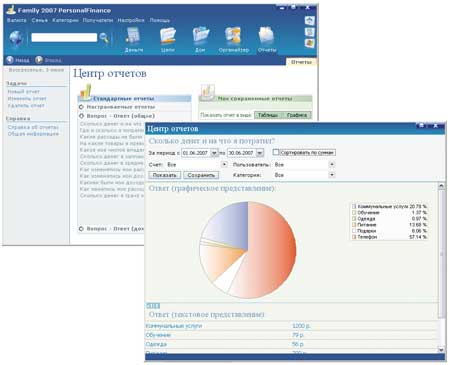The height and width of the screenshot is (365, 450).
Task: Click the Одежда text row
Action: click(x=292, y=344)
